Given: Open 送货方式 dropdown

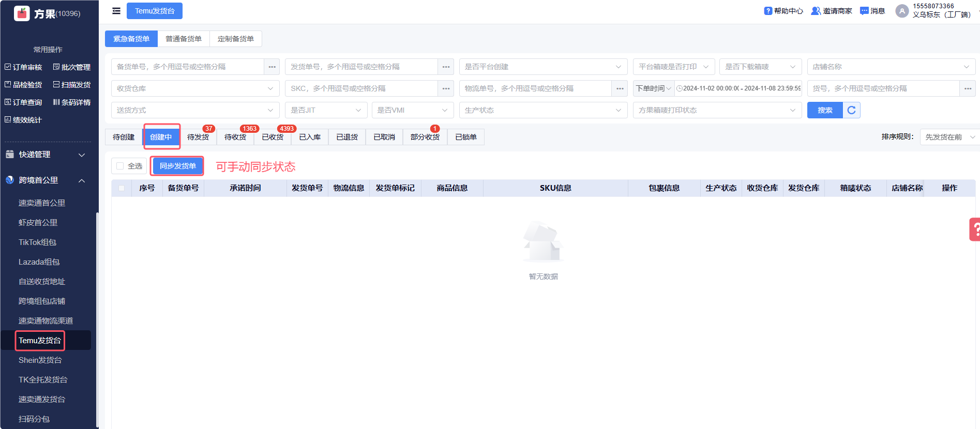Looking at the screenshot, I should [195, 110].
